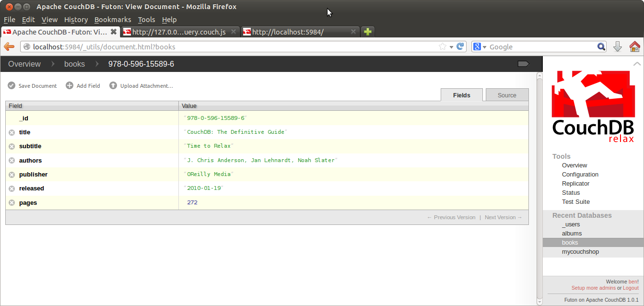
Task: Switch to the Fields tab
Action: pyautogui.click(x=462, y=95)
